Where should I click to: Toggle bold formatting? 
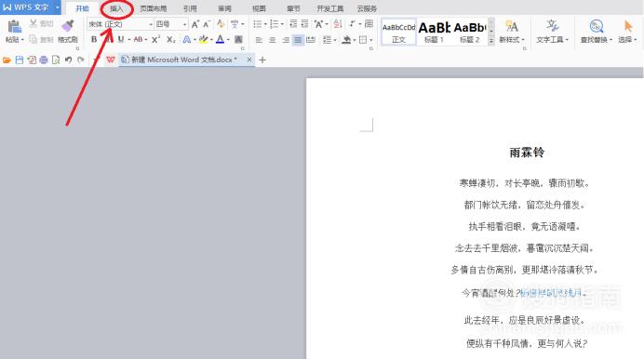pos(94,39)
